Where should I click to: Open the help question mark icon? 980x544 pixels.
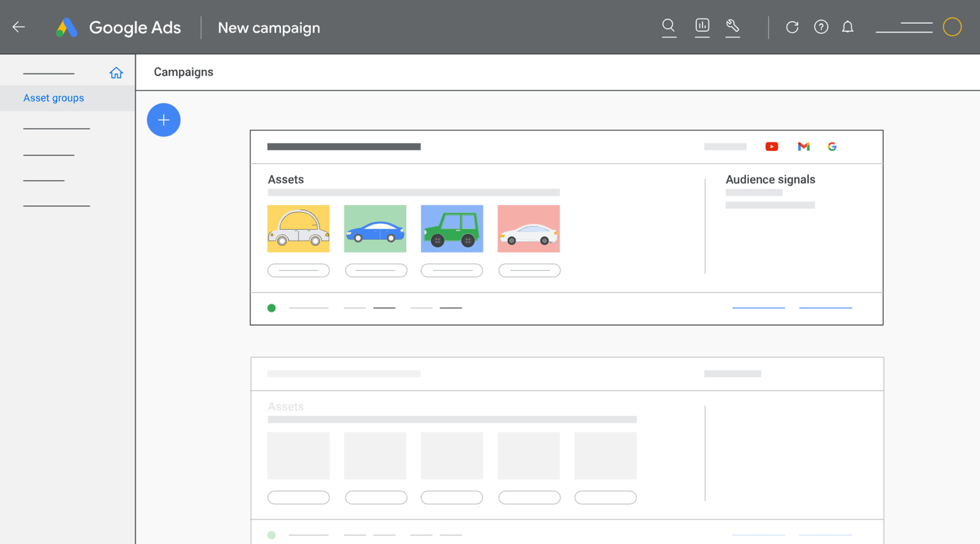click(x=821, y=27)
